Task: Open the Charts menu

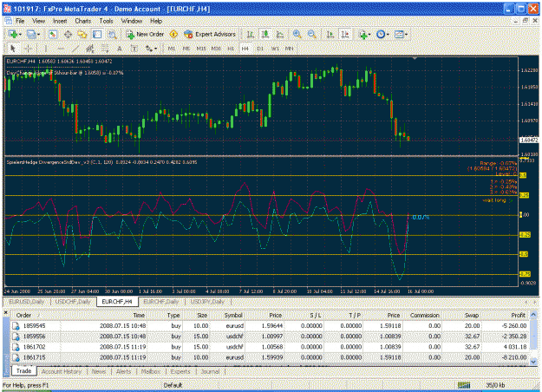Action: point(83,21)
